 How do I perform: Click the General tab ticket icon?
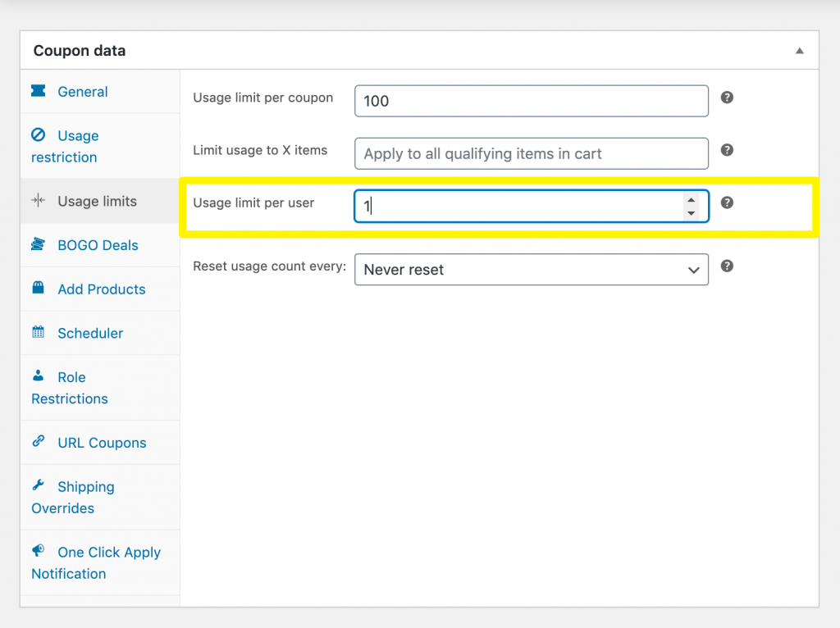pyautogui.click(x=38, y=90)
